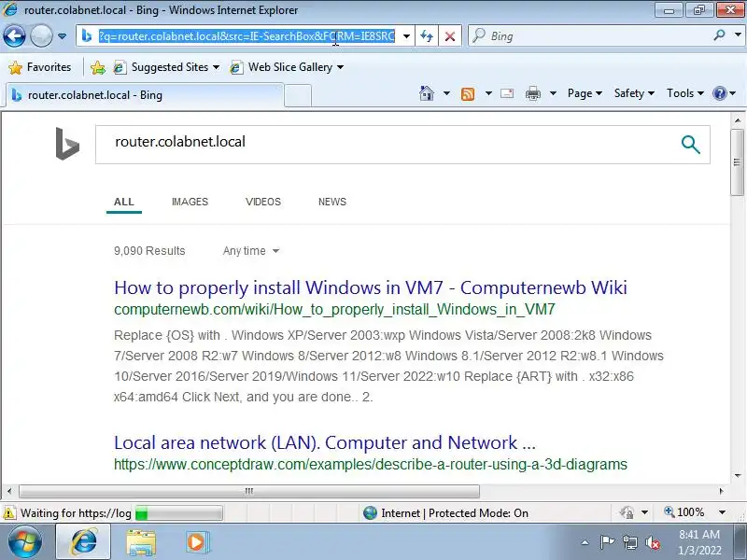The height and width of the screenshot is (560, 747).
Task: Click the RSS feeds icon
Action: pyautogui.click(x=468, y=94)
